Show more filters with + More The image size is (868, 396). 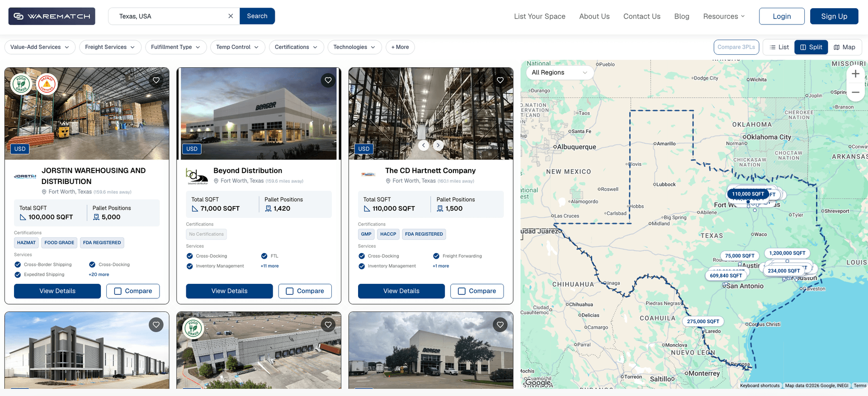pos(400,47)
